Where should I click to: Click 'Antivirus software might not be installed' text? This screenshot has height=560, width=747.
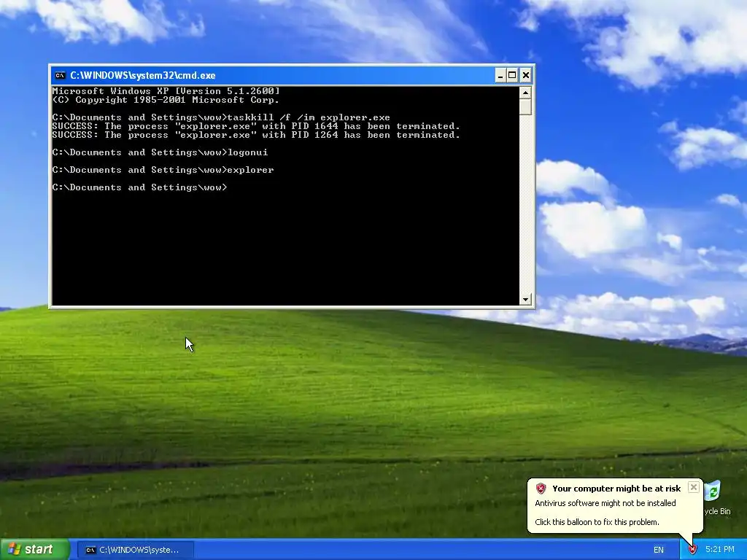click(605, 503)
